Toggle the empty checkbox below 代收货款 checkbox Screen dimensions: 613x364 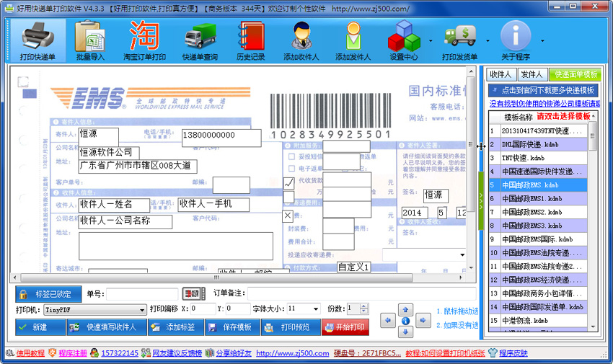pos(288,197)
